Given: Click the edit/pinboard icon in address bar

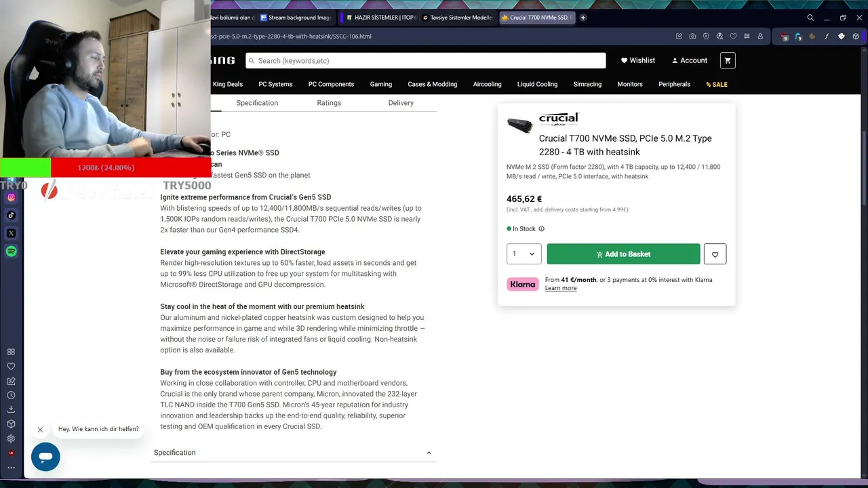Looking at the screenshot, I should tap(679, 36).
